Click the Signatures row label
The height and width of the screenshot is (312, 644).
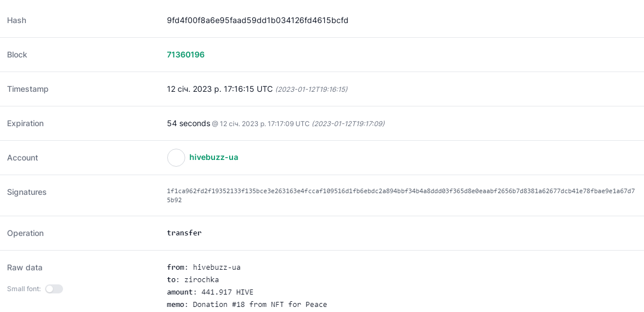(x=26, y=192)
